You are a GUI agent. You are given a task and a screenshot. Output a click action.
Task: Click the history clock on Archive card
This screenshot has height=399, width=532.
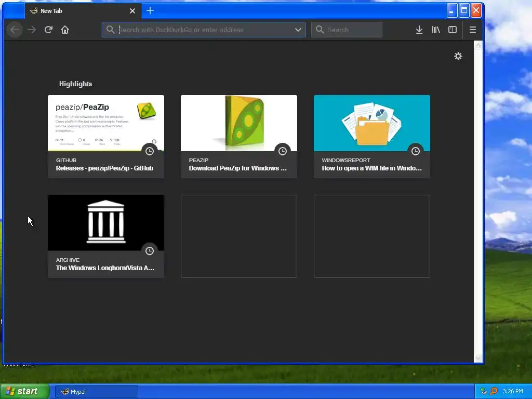pos(150,251)
